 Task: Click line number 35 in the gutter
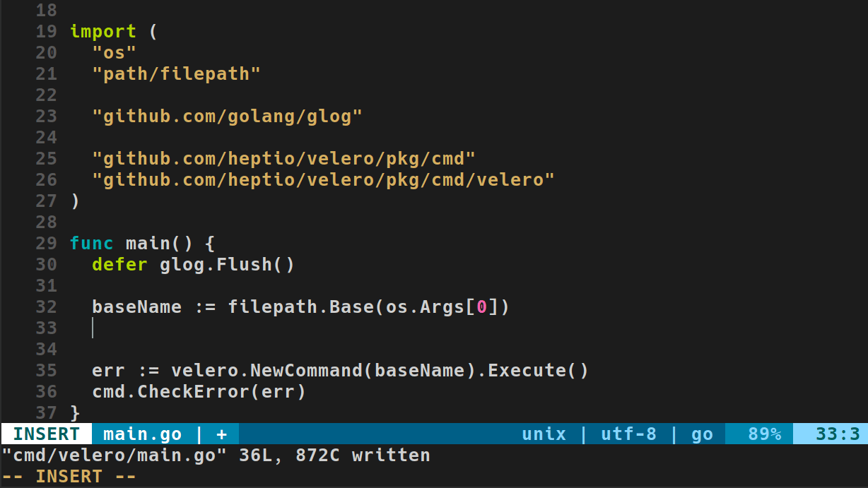tap(46, 371)
